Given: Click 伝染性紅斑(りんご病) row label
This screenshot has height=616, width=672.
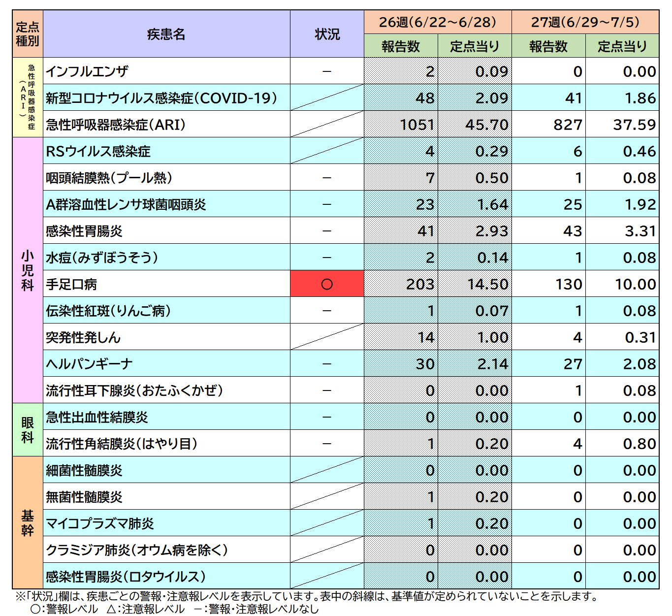Looking at the screenshot, I should click(108, 311).
